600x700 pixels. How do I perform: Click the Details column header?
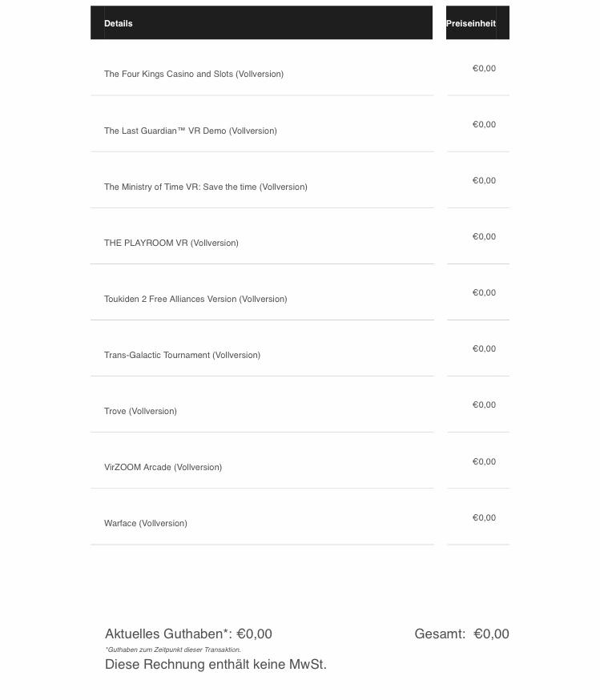click(x=119, y=23)
